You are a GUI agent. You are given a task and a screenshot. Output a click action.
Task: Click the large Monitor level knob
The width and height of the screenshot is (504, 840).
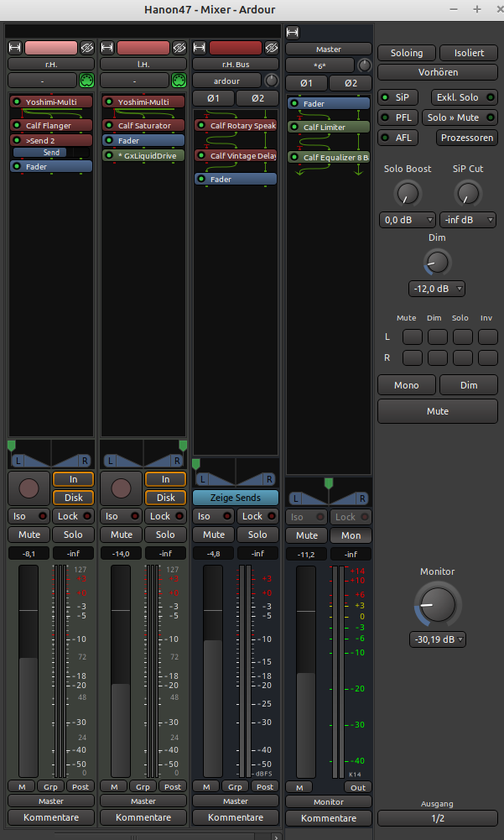[x=438, y=603]
